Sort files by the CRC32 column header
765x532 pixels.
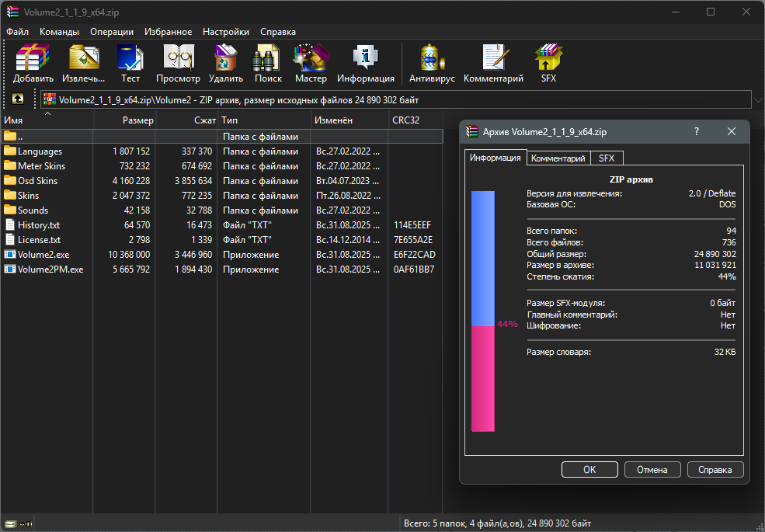coord(416,120)
